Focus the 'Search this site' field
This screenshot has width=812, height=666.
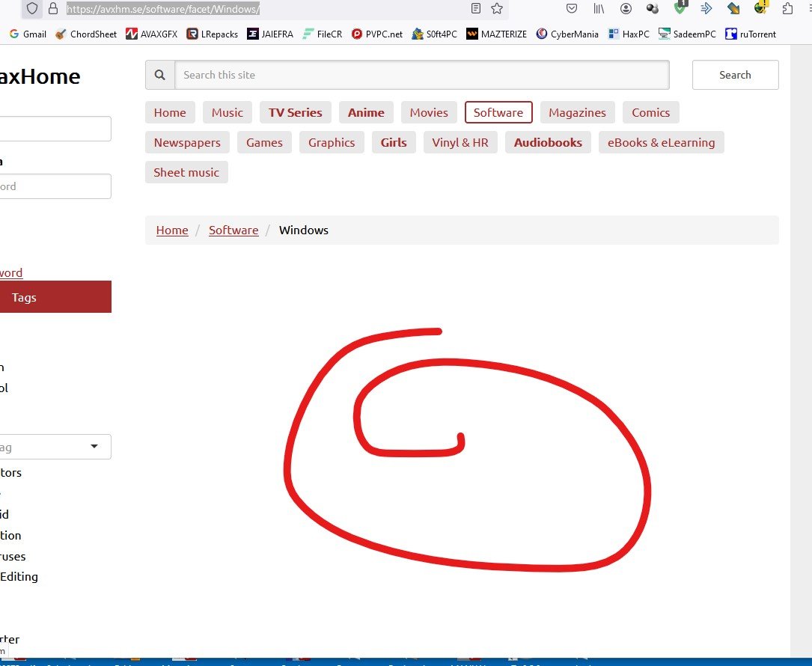pos(421,75)
